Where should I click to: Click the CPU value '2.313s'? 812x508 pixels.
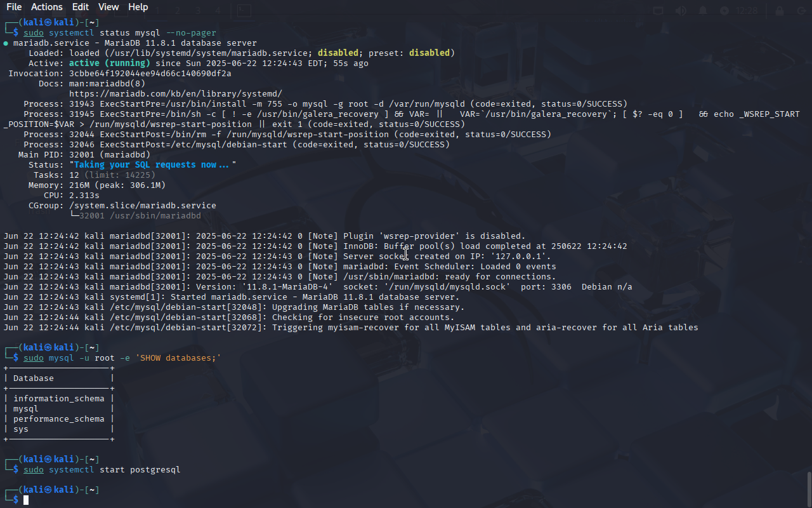[84, 196]
